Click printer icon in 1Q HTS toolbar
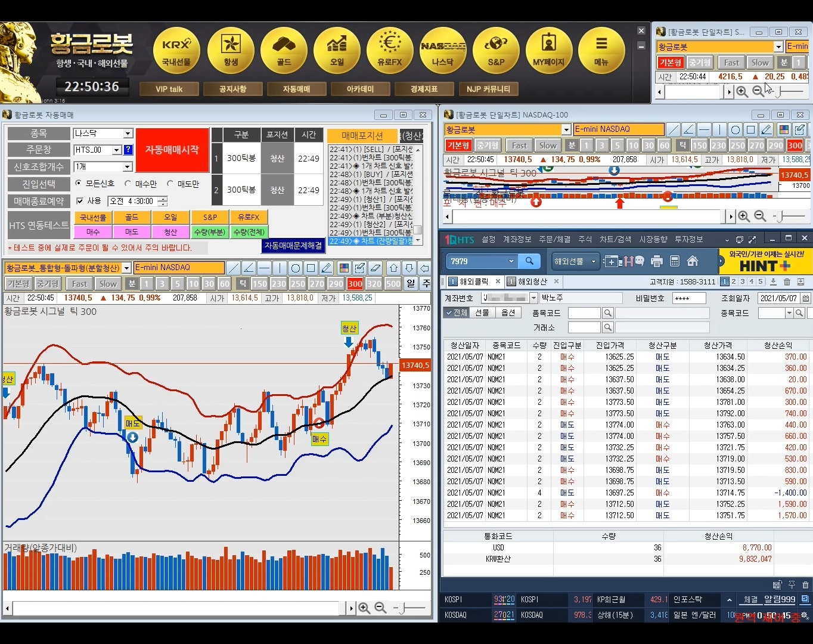 [657, 261]
